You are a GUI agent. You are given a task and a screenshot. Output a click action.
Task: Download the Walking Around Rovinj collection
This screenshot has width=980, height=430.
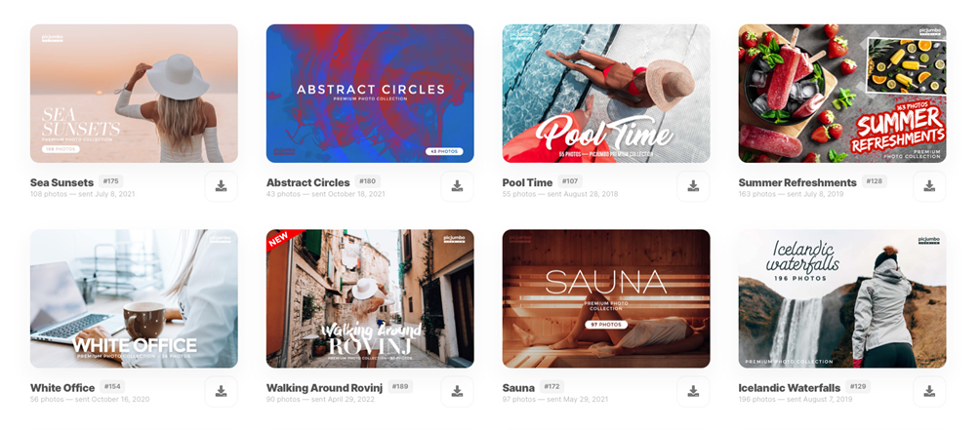pos(457,391)
